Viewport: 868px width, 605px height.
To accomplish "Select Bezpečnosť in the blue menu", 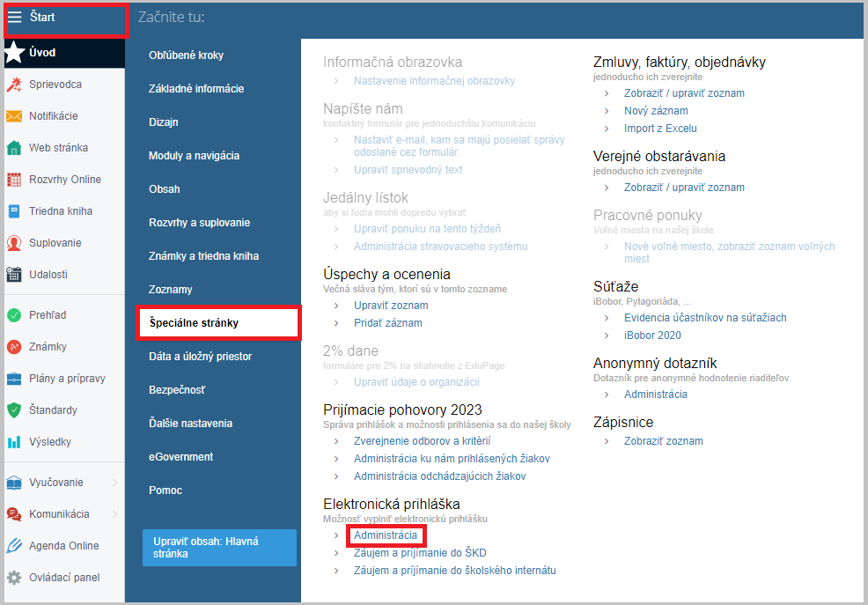I will tap(177, 389).
